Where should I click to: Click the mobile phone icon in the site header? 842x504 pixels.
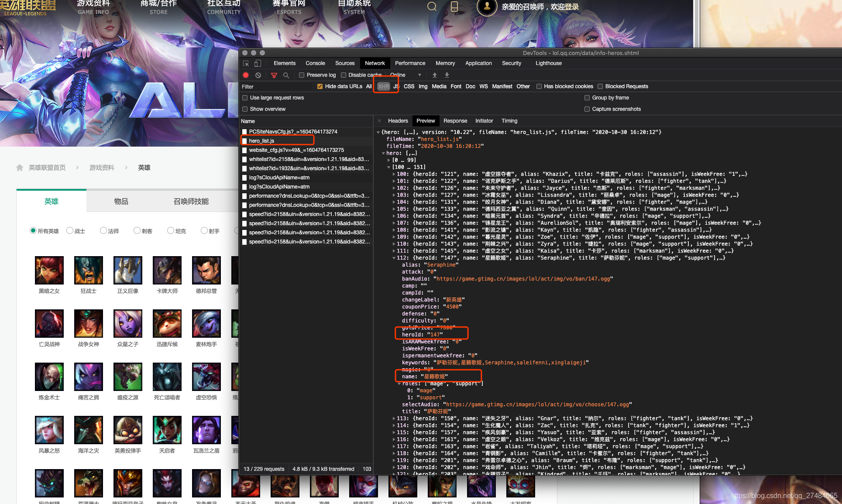[454, 7]
